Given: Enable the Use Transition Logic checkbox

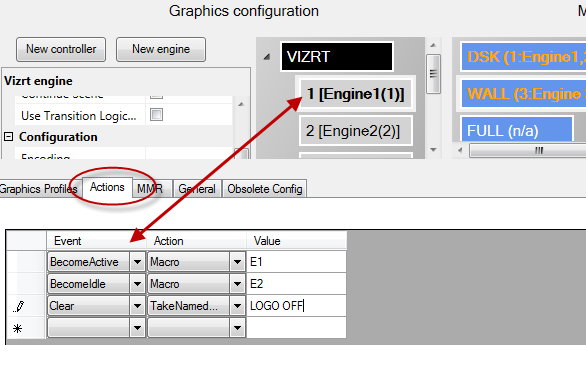Looking at the screenshot, I should [156, 115].
